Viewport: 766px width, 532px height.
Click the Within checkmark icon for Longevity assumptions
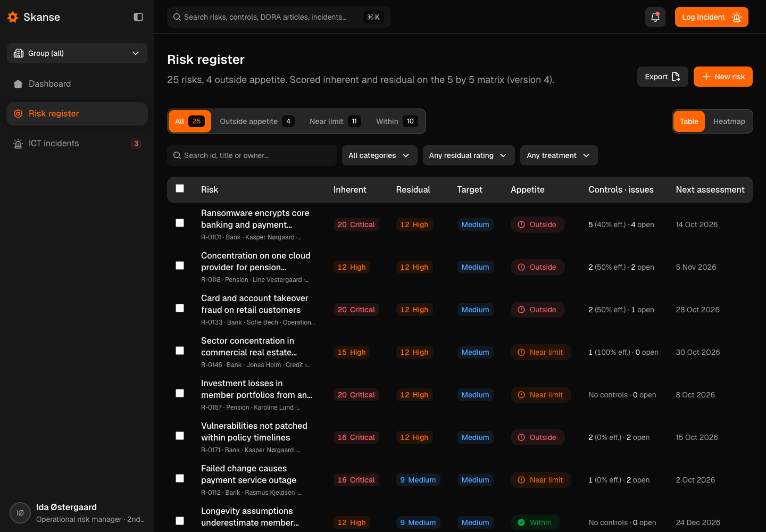click(521, 522)
